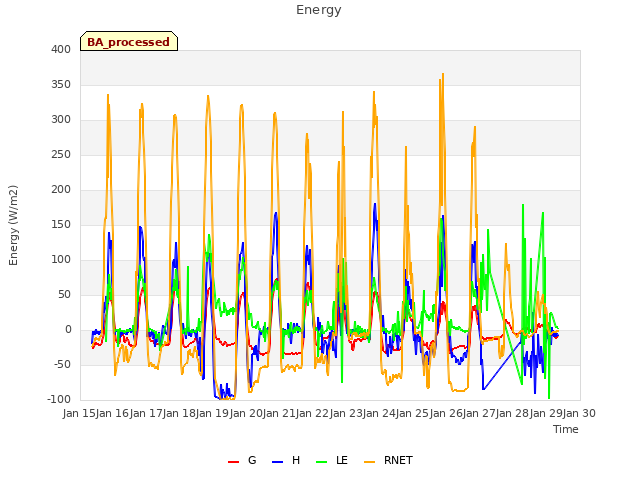Click the Jan 19 x-axis tick label

212,413
